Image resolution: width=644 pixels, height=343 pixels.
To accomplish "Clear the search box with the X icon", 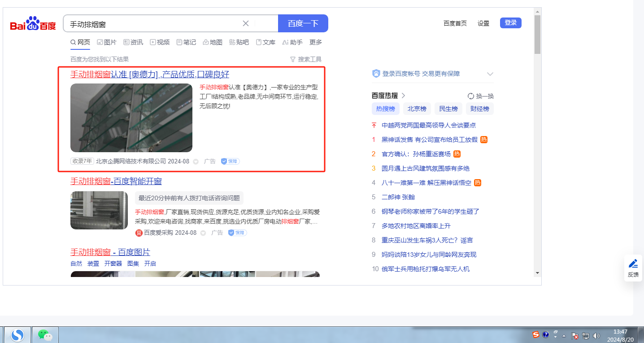I will [246, 24].
